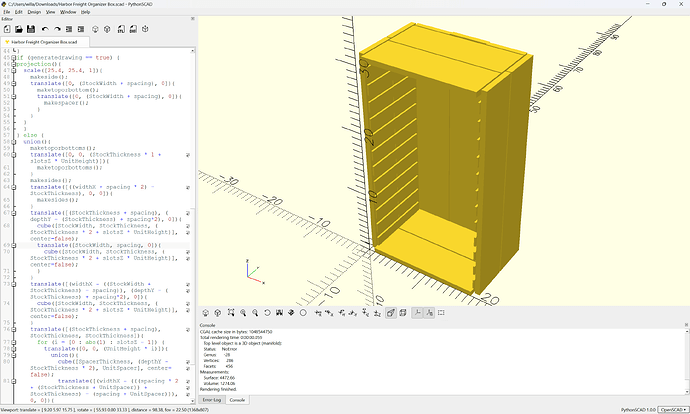Click the console scrollbar down arrow

pos(687,392)
